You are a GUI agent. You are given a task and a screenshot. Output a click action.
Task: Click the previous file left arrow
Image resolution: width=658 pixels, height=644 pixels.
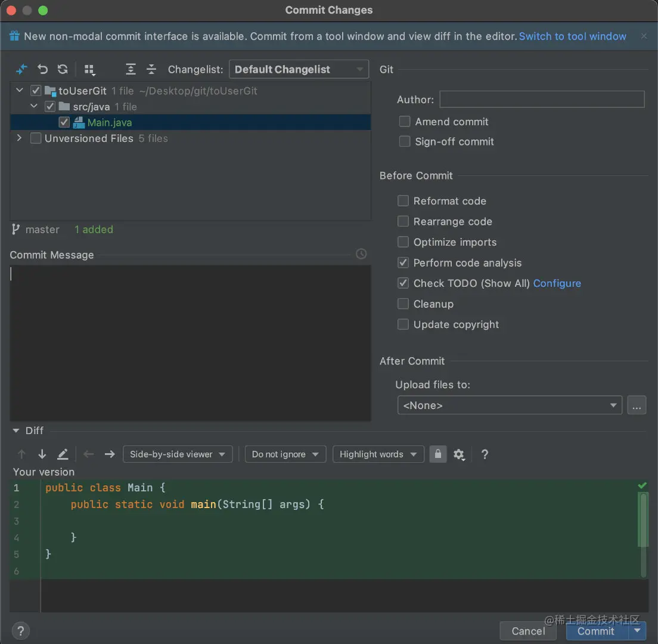pyautogui.click(x=89, y=454)
